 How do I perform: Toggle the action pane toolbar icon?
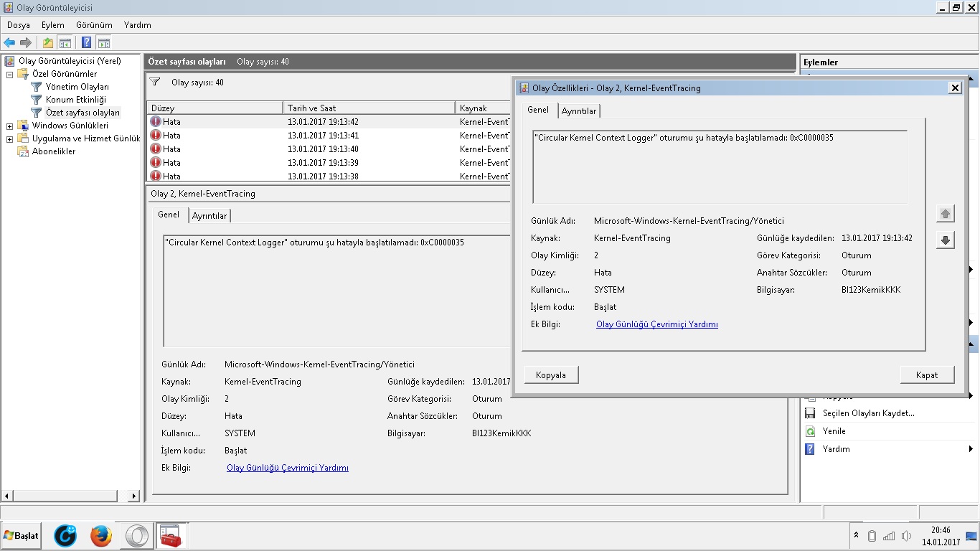point(103,43)
